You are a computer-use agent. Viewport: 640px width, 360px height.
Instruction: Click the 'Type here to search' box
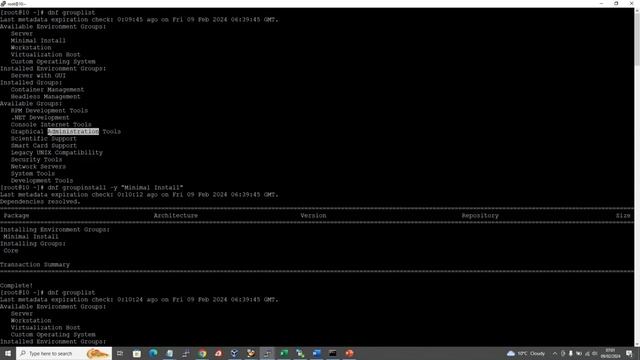pos(64,353)
